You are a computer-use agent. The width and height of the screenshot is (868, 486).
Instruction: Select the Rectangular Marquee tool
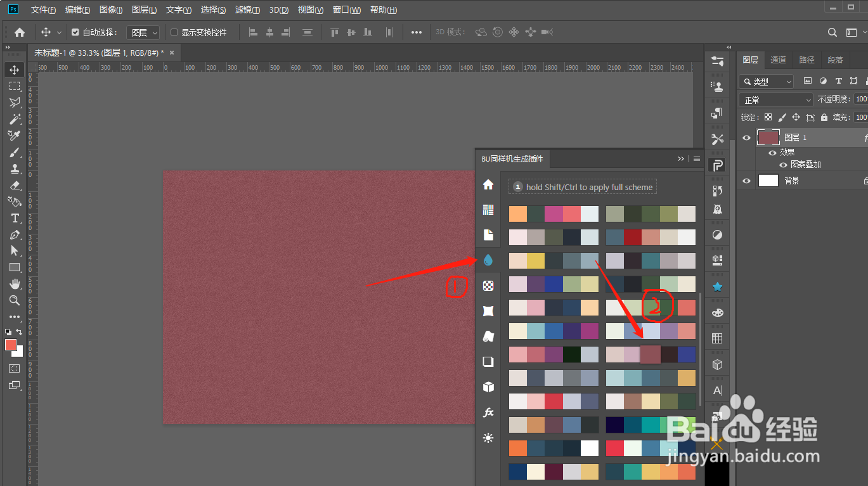pyautogui.click(x=15, y=86)
